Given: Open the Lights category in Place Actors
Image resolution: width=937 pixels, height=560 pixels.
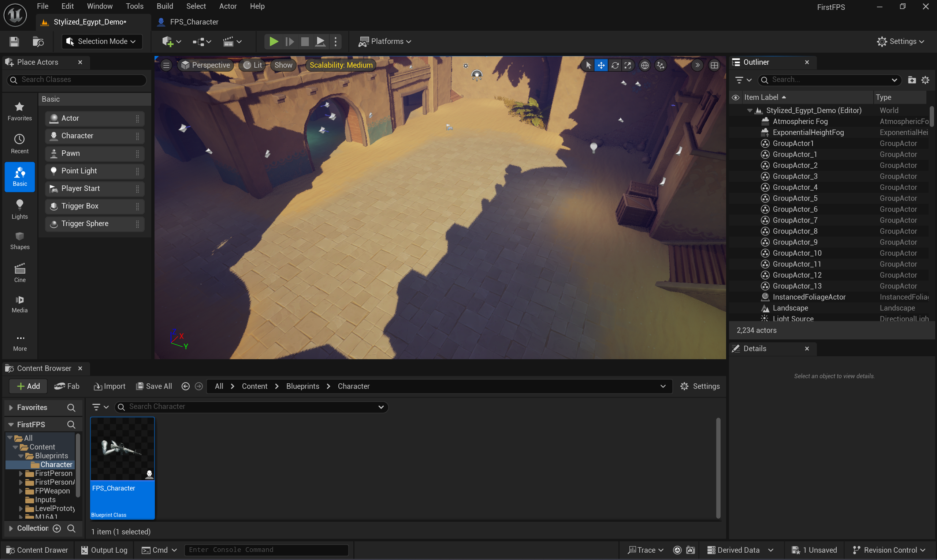Looking at the screenshot, I should coord(20,210).
